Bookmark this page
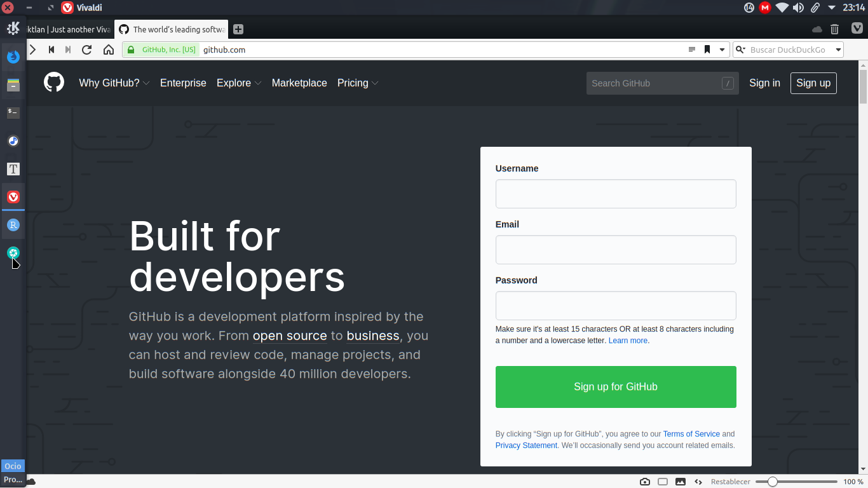 (707, 50)
